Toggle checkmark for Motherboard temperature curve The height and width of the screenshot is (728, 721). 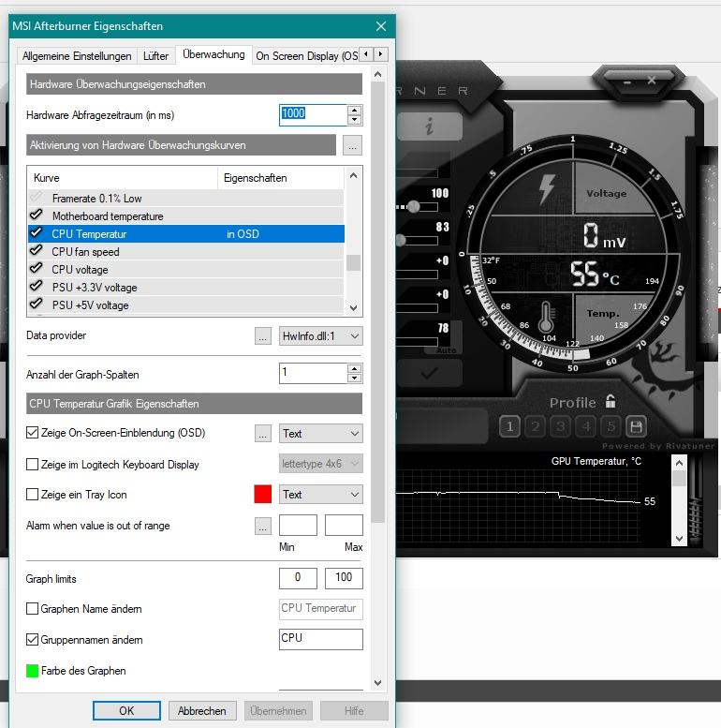pos(36,215)
